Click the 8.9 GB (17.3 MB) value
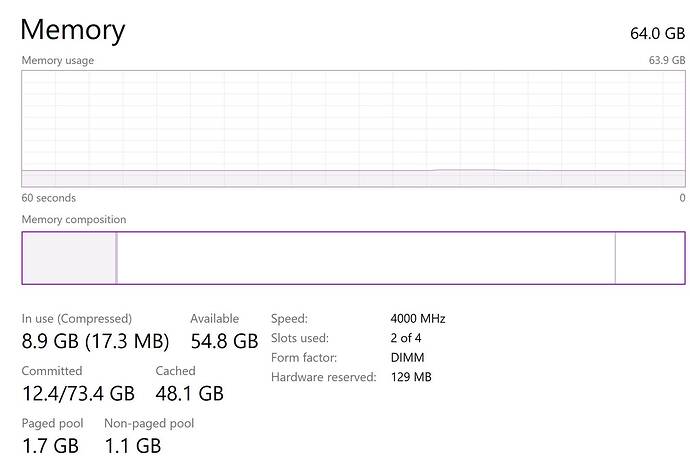 [95, 341]
